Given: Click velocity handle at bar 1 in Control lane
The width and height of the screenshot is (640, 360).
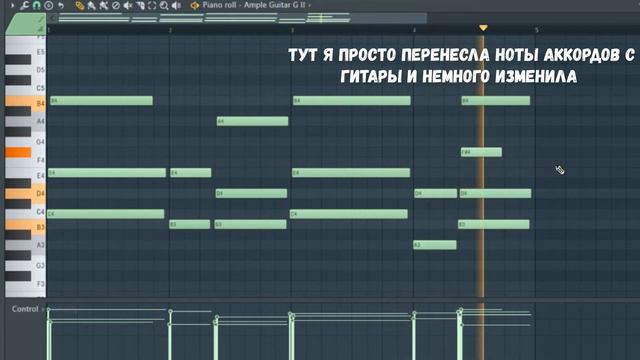Looking at the screenshot, I should tap(49, 309).
